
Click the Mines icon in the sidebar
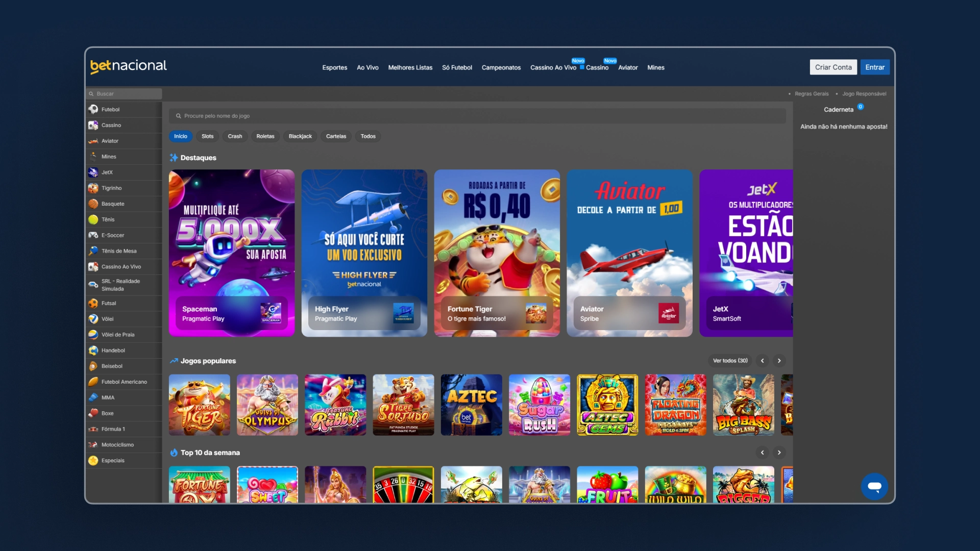(94, 157)
